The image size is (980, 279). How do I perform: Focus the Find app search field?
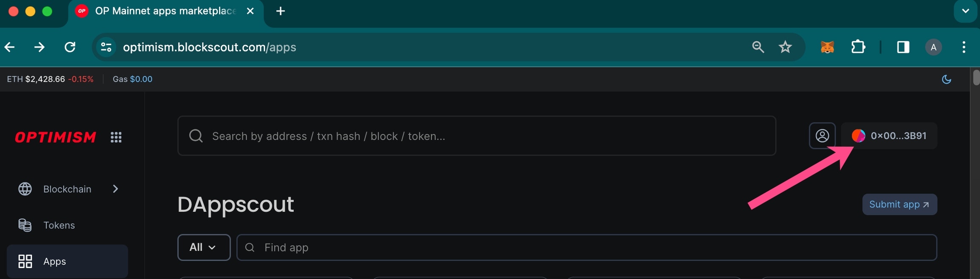pos(587,247)
